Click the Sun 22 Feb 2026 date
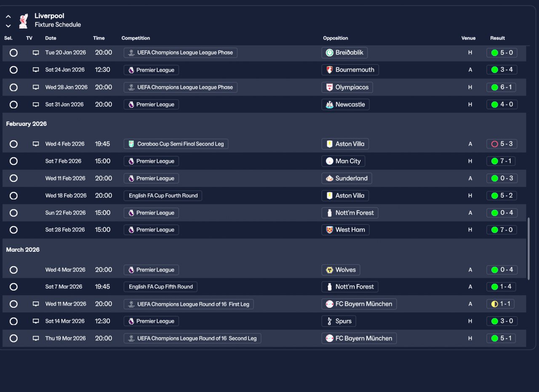 pyautogui.click(x=65, y=213)
